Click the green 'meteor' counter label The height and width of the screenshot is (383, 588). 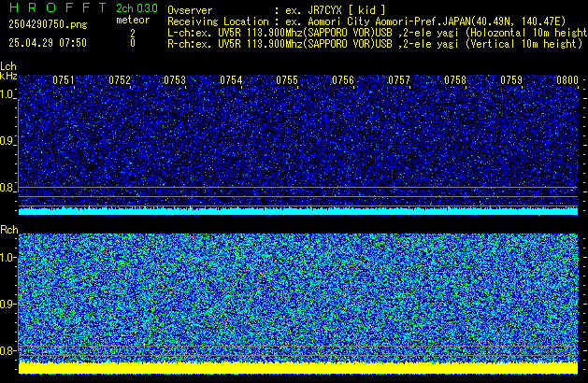pos(133,20)
